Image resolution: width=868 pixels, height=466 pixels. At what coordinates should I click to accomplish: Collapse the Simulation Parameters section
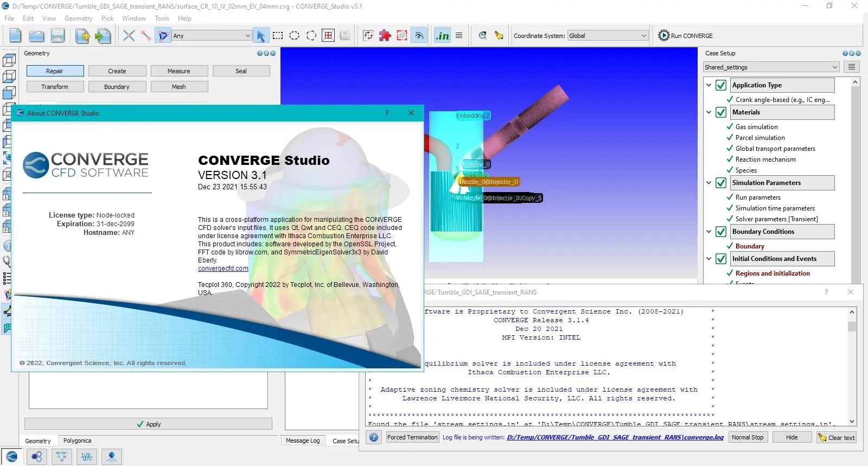(709, 183)
